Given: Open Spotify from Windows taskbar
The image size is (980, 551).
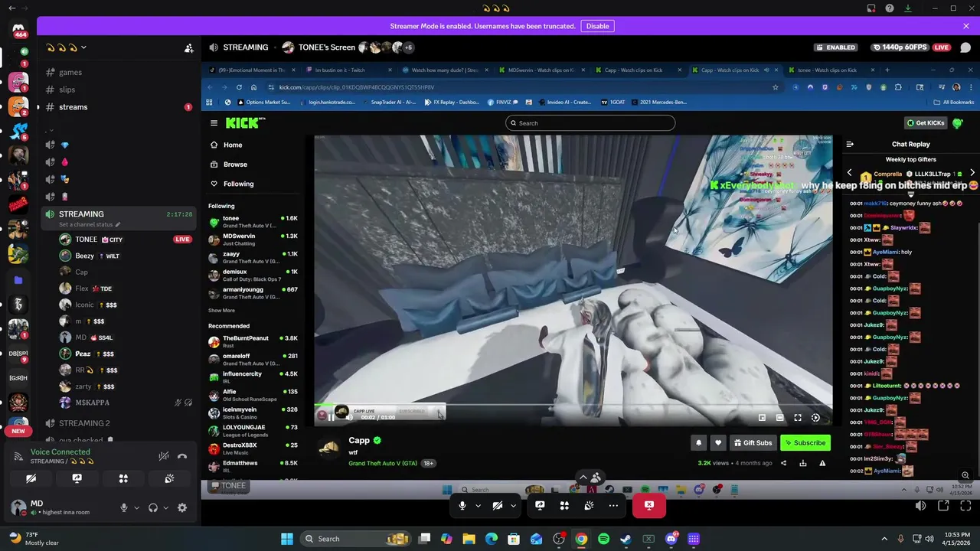Looking at the screenshot, I should [x=603, y=539].
